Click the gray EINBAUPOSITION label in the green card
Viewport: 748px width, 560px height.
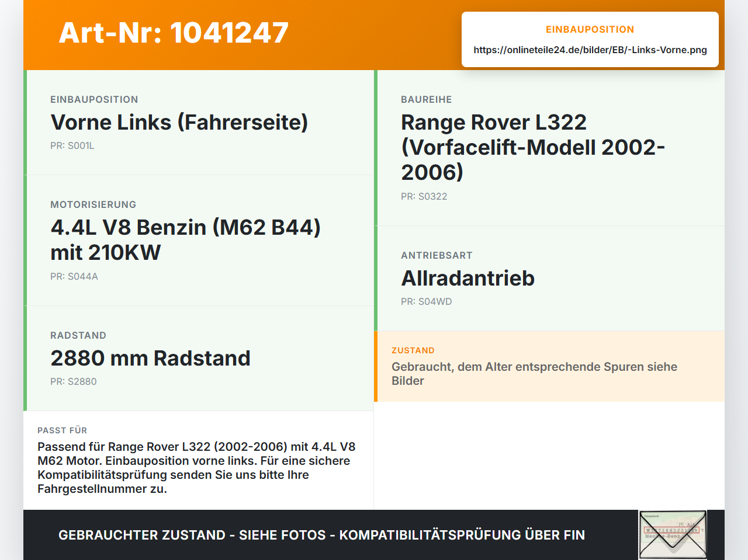click(94, 99)
